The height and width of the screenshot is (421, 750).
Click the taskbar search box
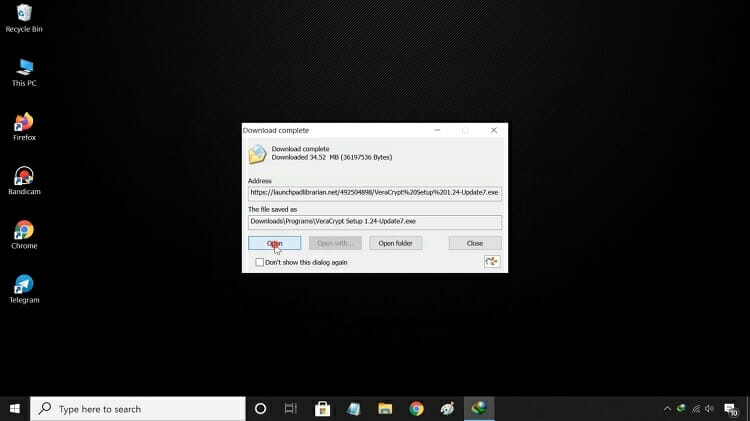click(138, 409)
